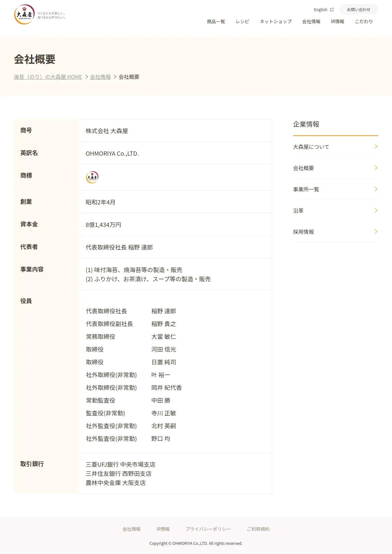Click the officer name 野口 均
Viewport: 392px width, 554px height.
(161, 439)
